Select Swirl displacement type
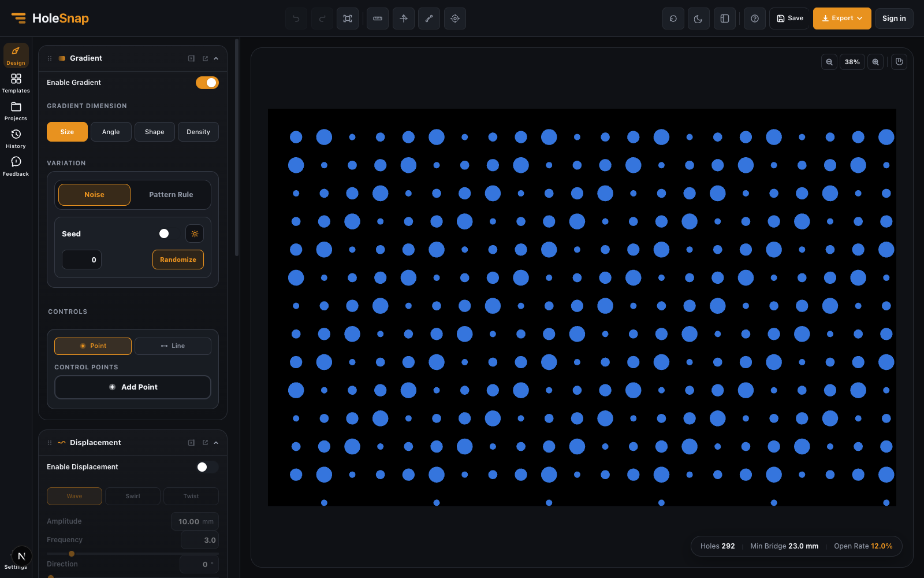Image resolution: width=924 pixels, height=578 pixels. click(133, 496)
